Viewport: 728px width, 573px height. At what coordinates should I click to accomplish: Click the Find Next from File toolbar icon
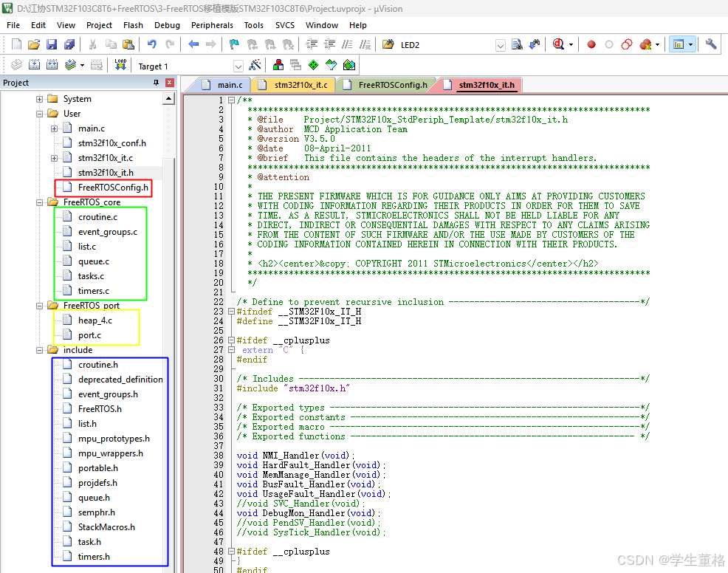pyautogui.click(x=517, y=44)
